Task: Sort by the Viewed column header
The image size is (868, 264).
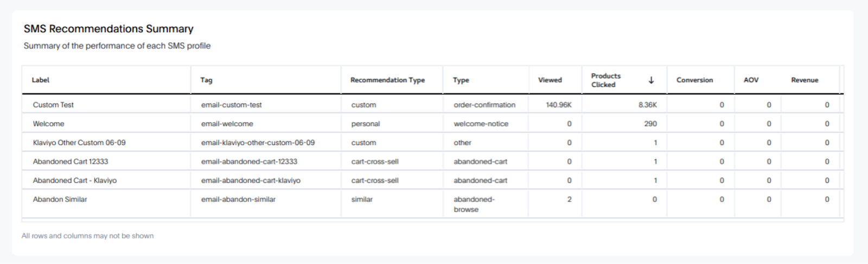Action: [550, 80]
